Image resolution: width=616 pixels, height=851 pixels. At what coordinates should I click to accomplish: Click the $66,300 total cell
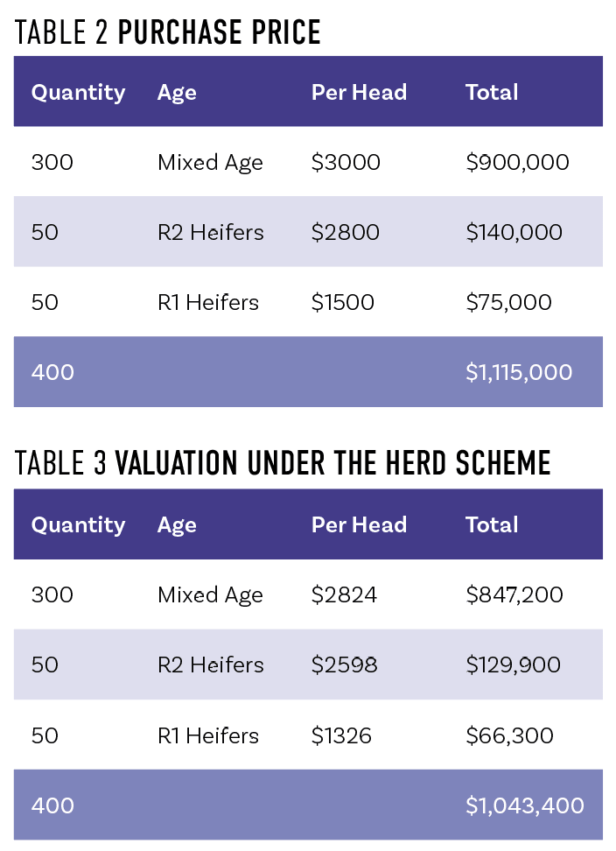point(510,736)
